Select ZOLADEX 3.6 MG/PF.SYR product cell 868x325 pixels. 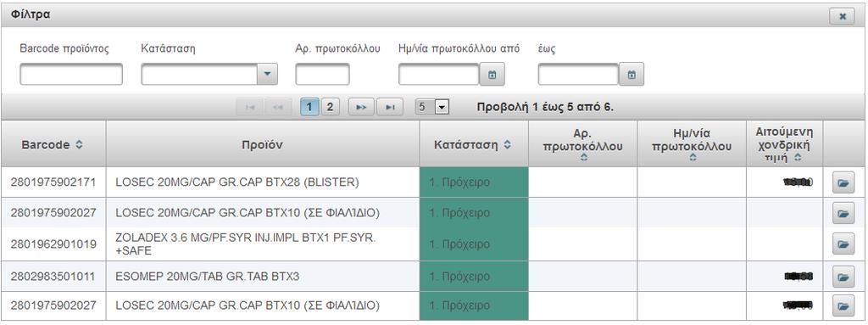tap(263, 244)
